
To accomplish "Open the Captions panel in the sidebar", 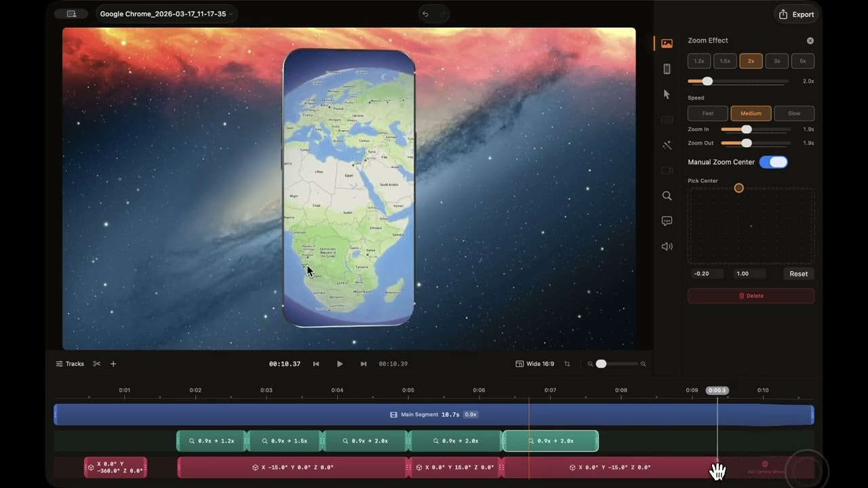I will coord(667,220).
